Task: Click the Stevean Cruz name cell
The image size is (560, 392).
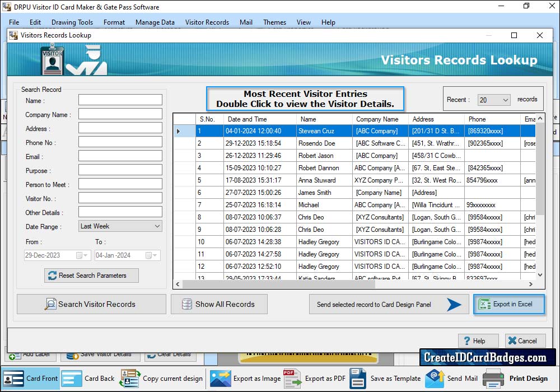Action: 324,131
